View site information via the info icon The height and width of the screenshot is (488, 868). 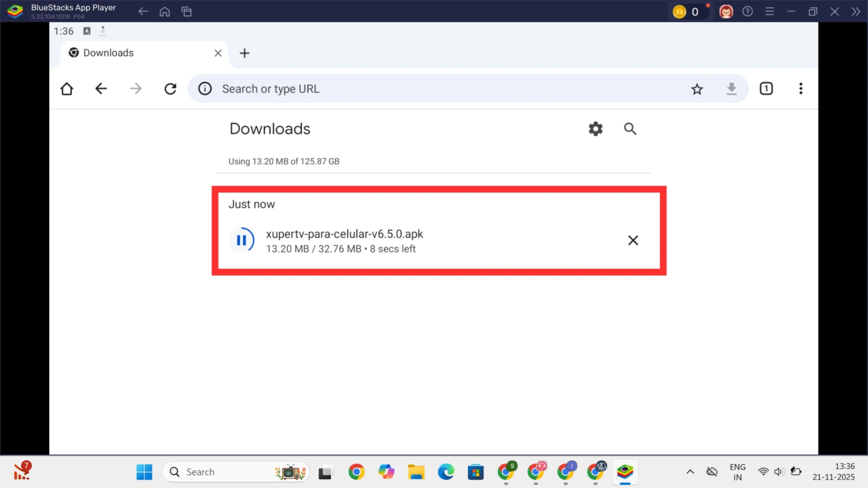(x=205, y=88)
